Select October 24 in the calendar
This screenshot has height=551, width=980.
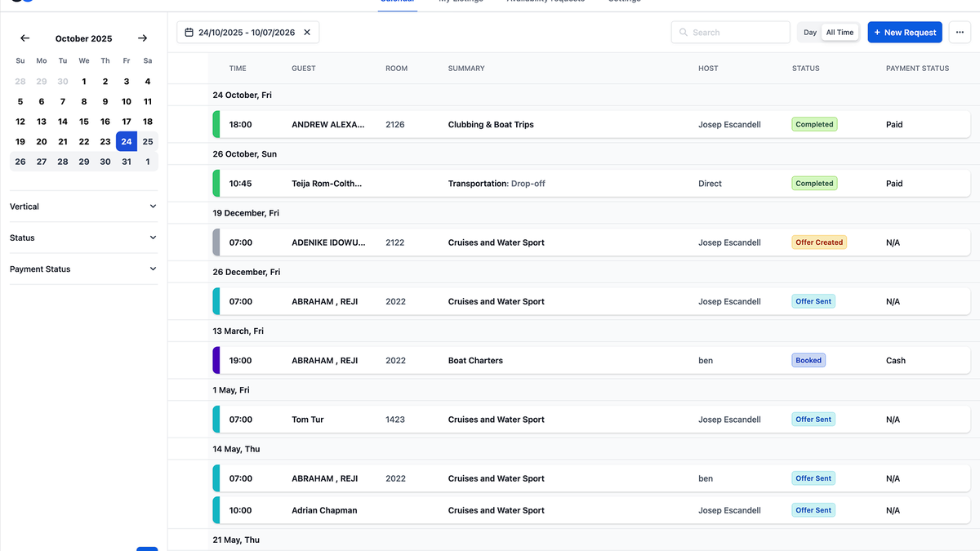pos(126,141)
